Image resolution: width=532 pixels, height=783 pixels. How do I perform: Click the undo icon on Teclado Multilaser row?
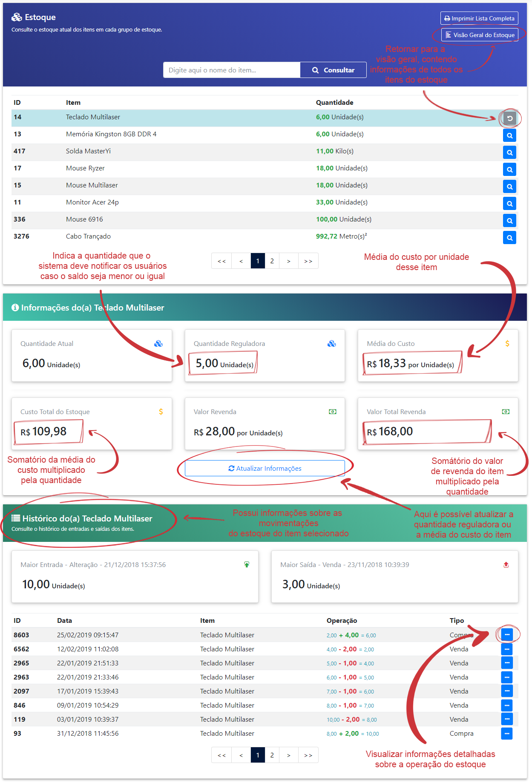click(509, 118)
